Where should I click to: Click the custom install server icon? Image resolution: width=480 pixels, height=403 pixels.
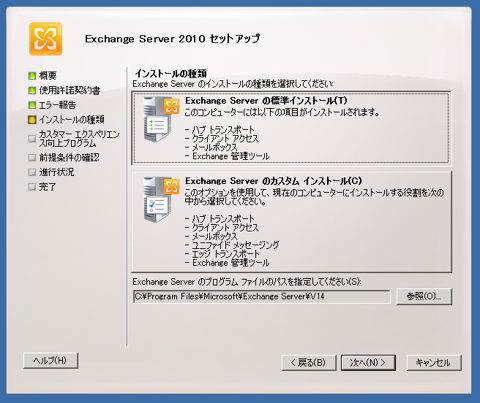[161, 199]
